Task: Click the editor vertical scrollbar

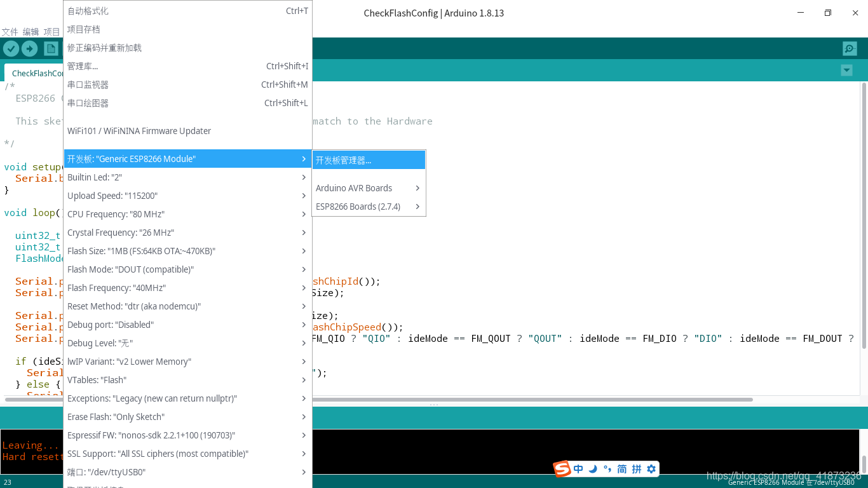Action: (x=864, y=216)
